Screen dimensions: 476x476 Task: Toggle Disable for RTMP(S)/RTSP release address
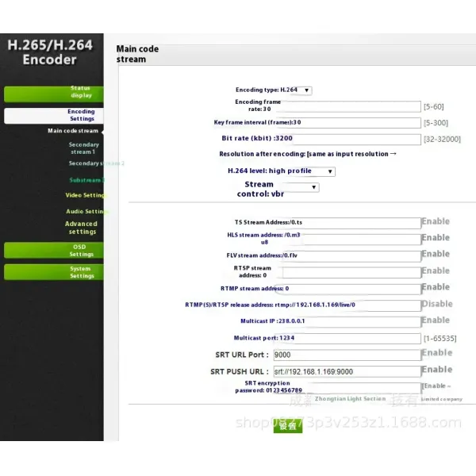coord(437,304)
